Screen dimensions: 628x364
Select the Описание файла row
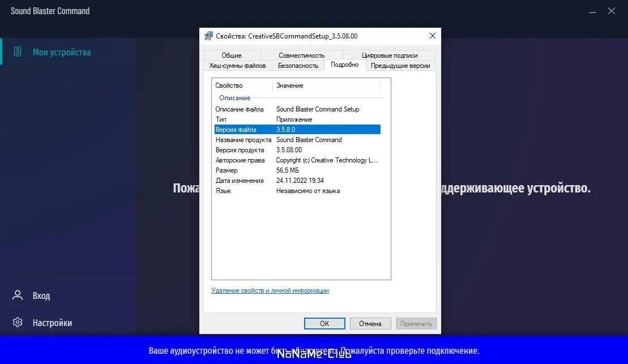coord(297,109)
